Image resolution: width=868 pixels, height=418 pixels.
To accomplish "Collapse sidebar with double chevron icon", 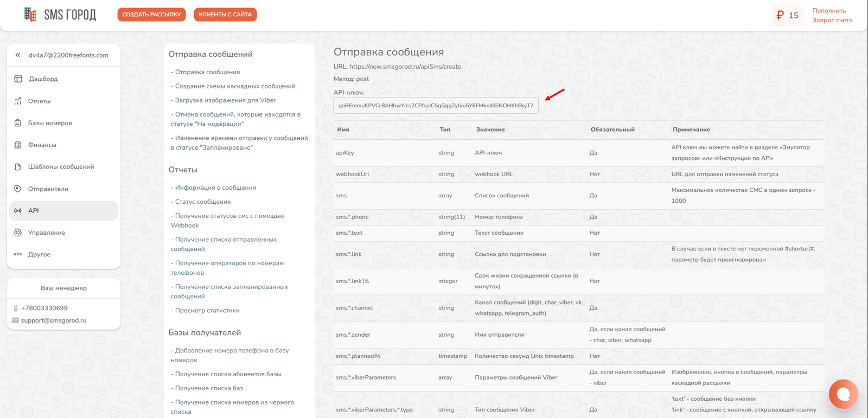I will 18,55.
